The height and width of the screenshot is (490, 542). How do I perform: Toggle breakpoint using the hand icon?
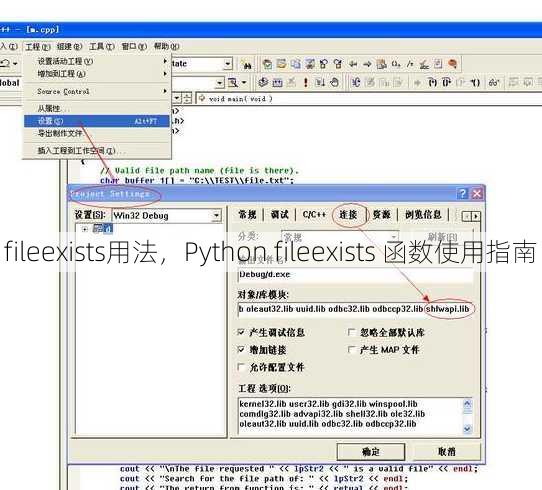(x=334, y=82)
